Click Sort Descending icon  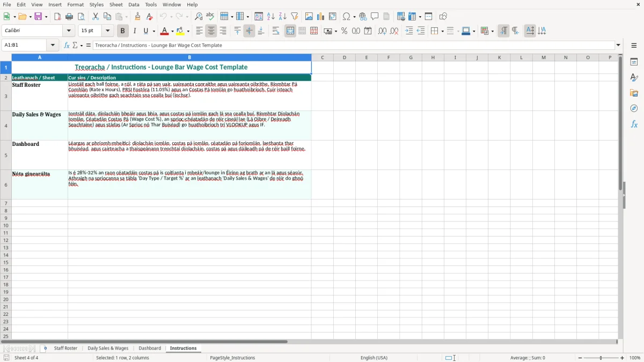pos(283,17)
